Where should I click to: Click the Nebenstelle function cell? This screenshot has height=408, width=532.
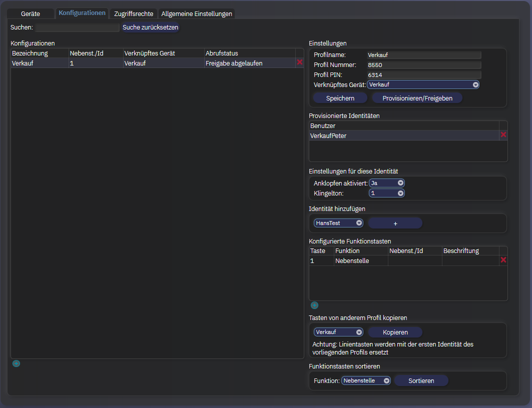361,260
